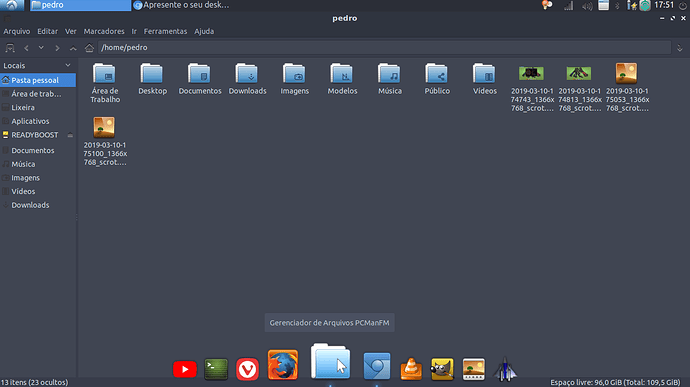The height and width of the screenshot is (387, 690).
Task: Select screenshot file 2019-03-10-174813
Action: (579, 87)
